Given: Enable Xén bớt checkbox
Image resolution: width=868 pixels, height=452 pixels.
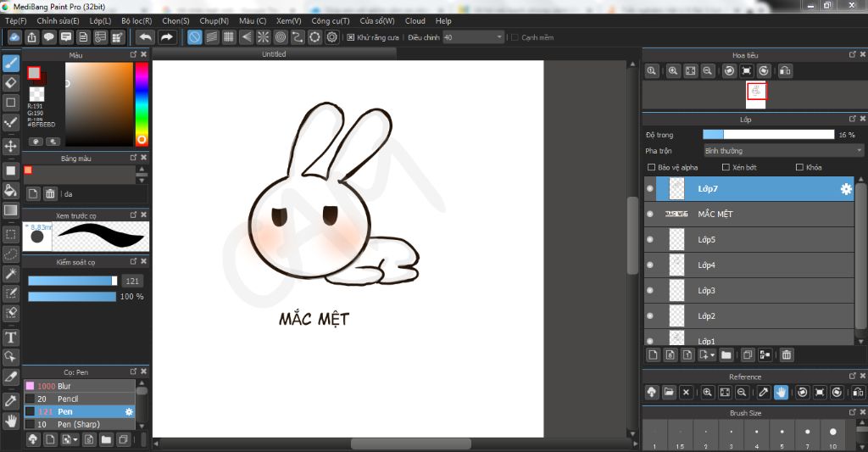Looking at the screenshot, I should [x=726, y=167].
